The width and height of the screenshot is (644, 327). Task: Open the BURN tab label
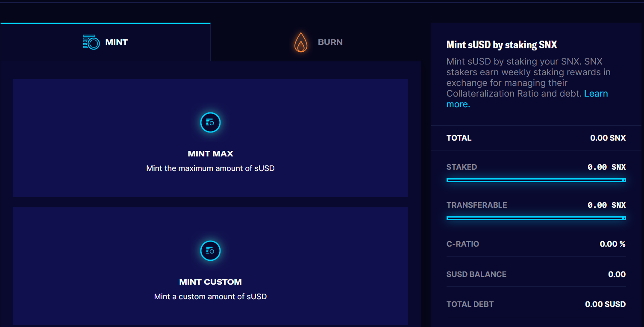pos(330,42)
